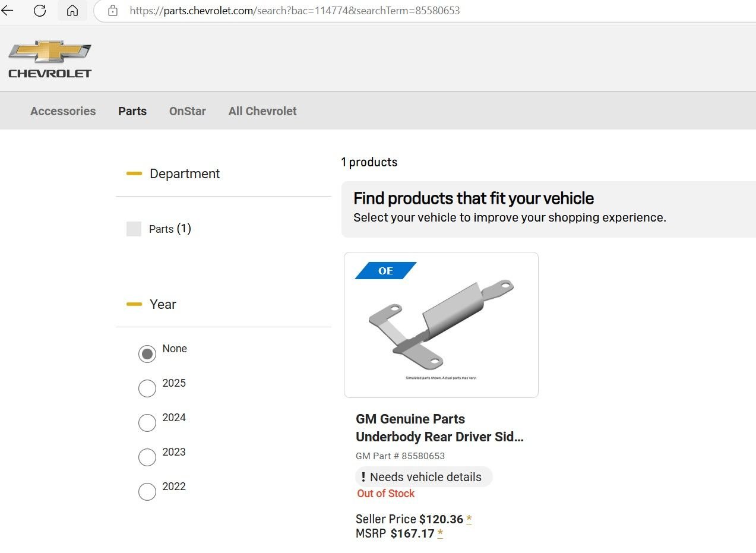This screenshot has height=553, width=756.
Task: Collapse the Year filter section
Action: (134, 305)
